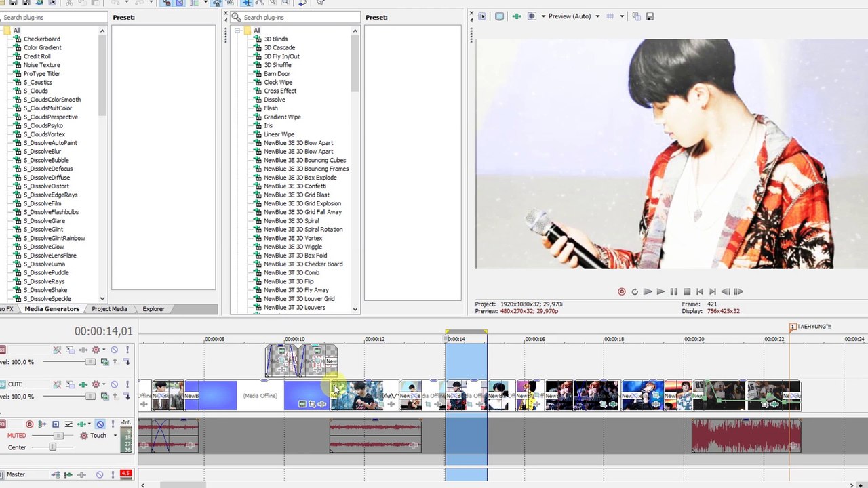Step forward one frame in preview transport

pos(738,291)
